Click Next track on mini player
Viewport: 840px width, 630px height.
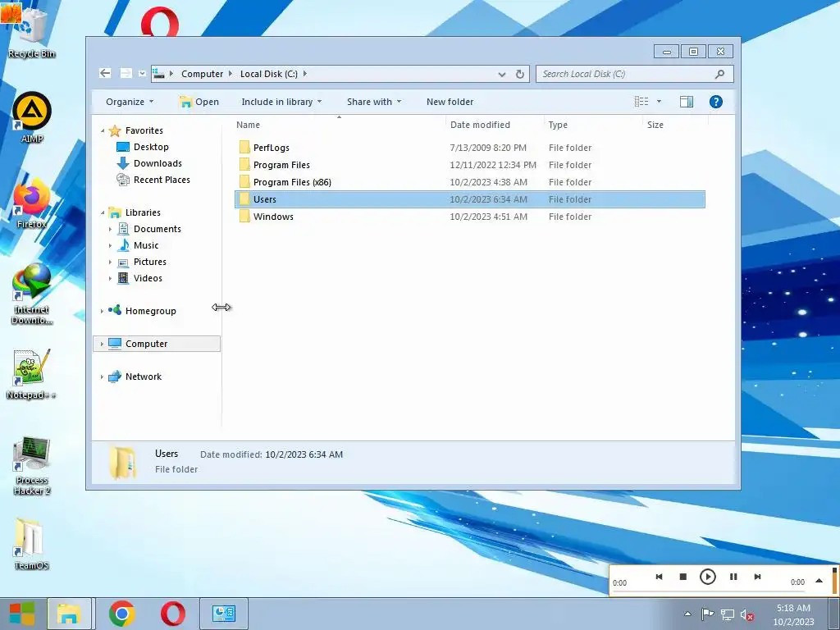point(757,577)
